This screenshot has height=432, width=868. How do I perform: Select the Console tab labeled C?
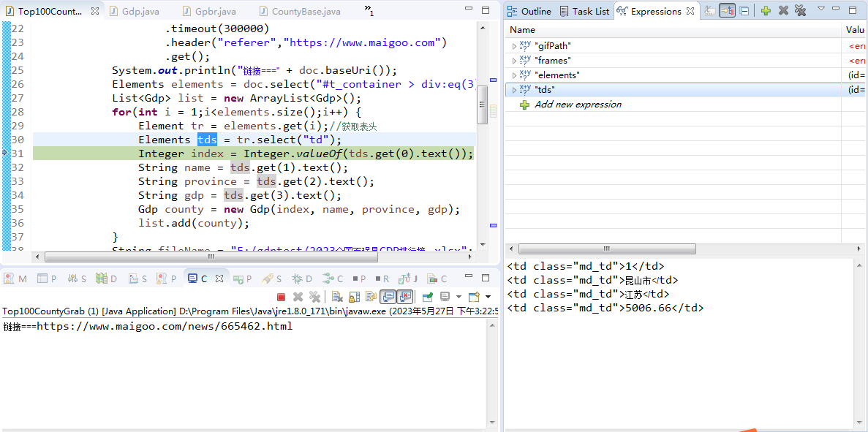pos(197,278)
